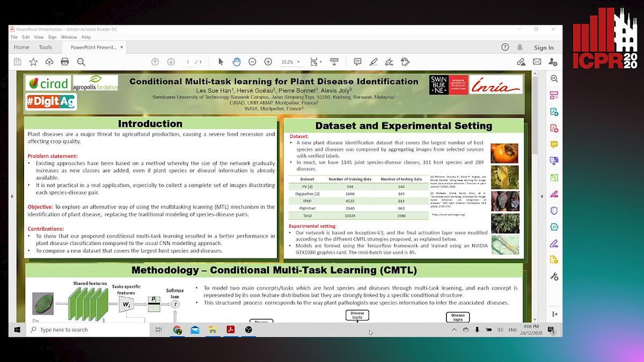Viewport: 644px width, 362px height.
Task: Show hidden system tray icons
Action: click(455, 329)
